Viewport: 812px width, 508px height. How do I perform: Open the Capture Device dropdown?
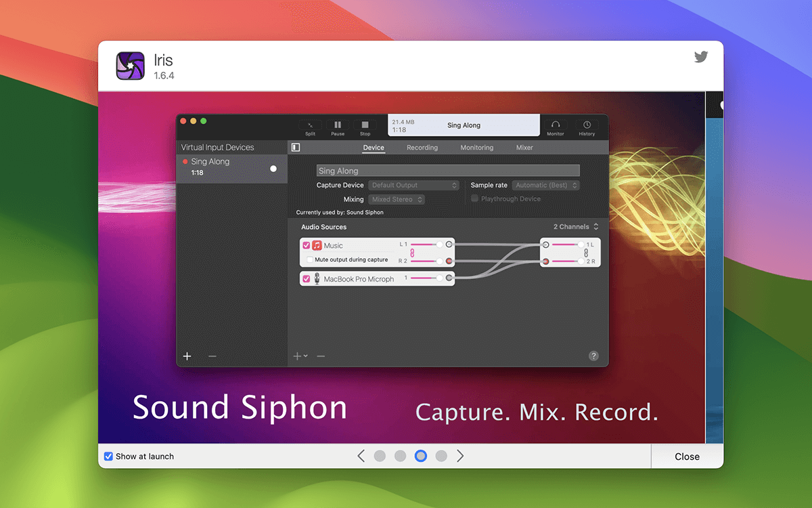[x=414, y=185]
